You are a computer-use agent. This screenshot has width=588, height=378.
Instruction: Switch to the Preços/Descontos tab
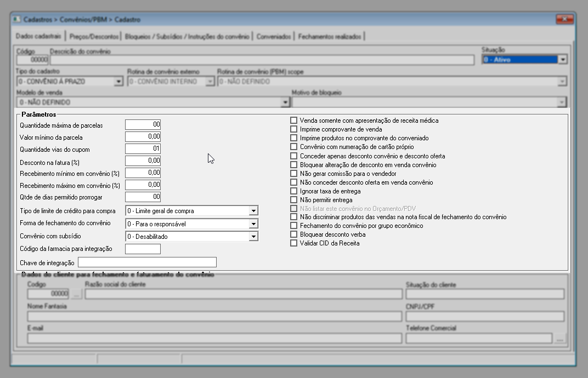[94, 36]
